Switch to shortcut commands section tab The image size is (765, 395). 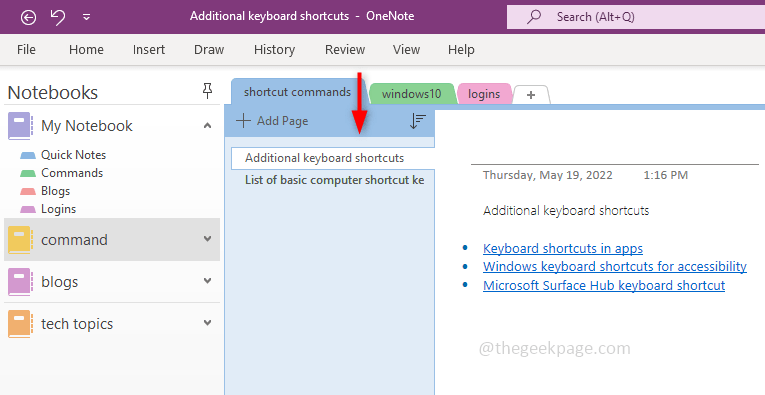click(297, 92)
